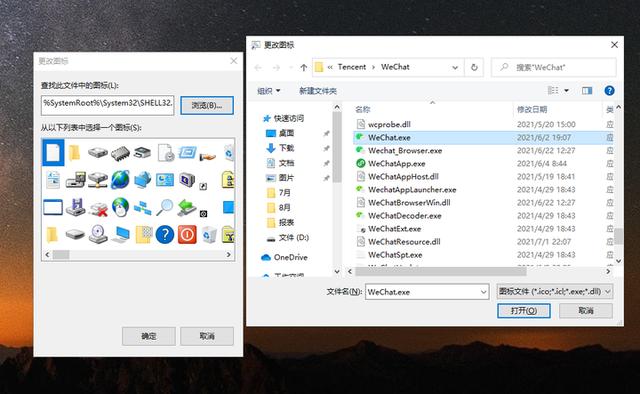Select the red power button icon
The image size is (640, 394).
[x=187, y=234]
